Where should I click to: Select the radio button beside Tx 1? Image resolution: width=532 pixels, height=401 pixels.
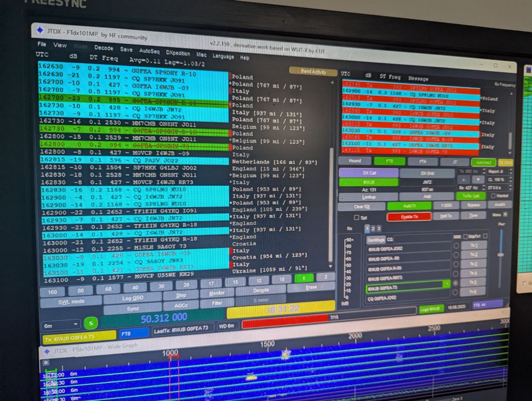pos(456,245)
